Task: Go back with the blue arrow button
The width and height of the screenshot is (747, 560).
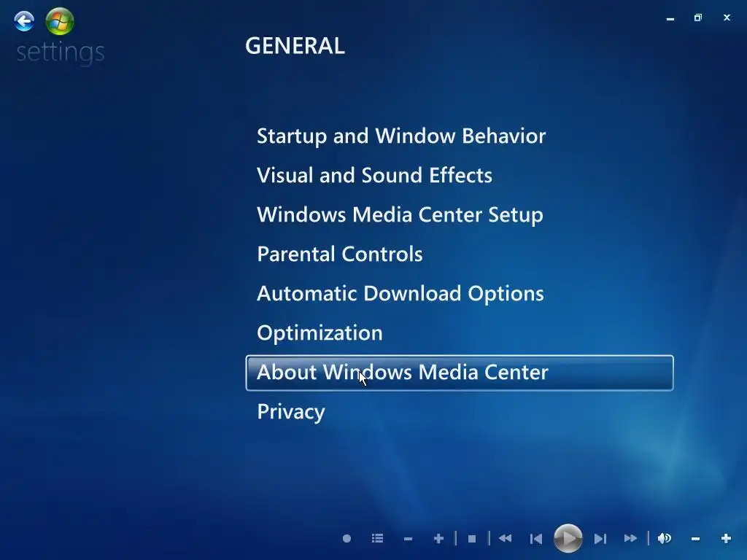Action: point(24,21)
